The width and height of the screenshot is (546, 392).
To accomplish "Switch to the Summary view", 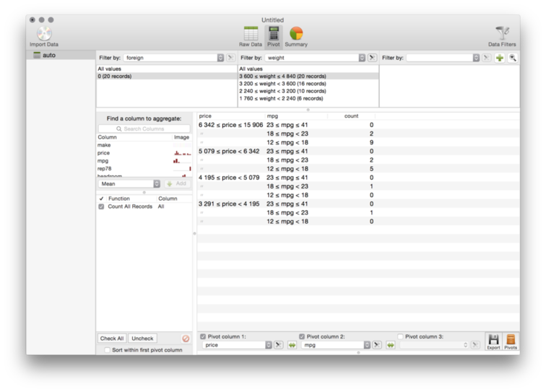I will point(296,35).
